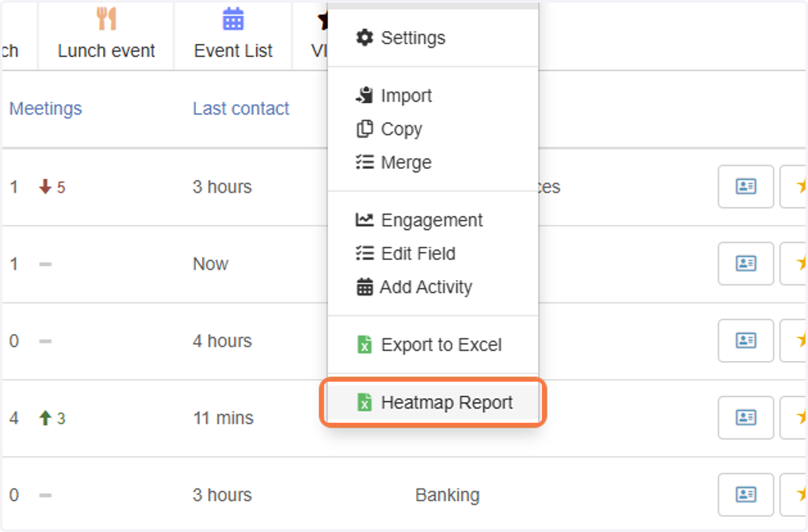Screen dimensions: 808x532
Task: Click the 3 hours cell in Banking row
Action: pos(222,495)
